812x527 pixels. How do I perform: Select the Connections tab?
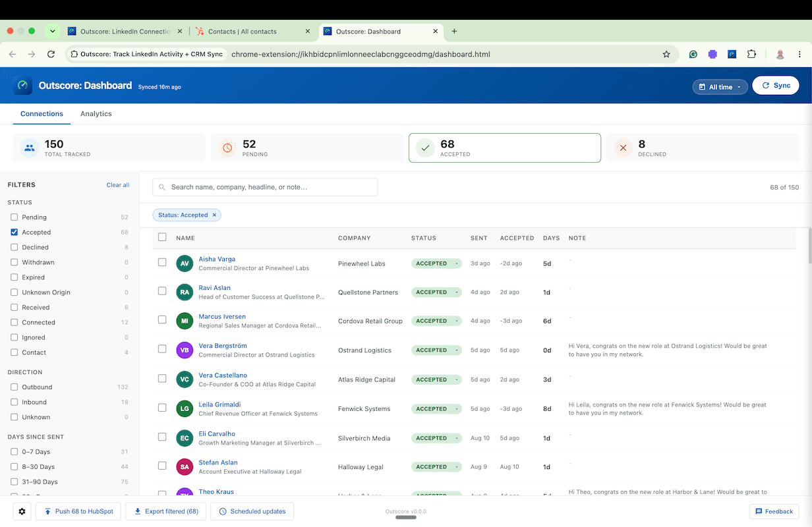pyautogui.click(x=42, y=114)
